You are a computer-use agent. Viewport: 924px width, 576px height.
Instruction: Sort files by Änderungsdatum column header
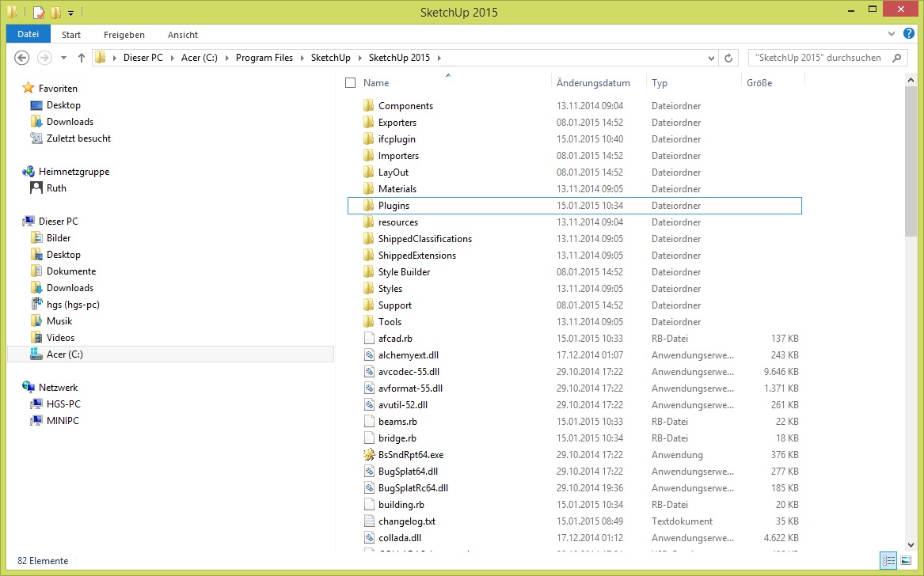[x=593, y=83]
